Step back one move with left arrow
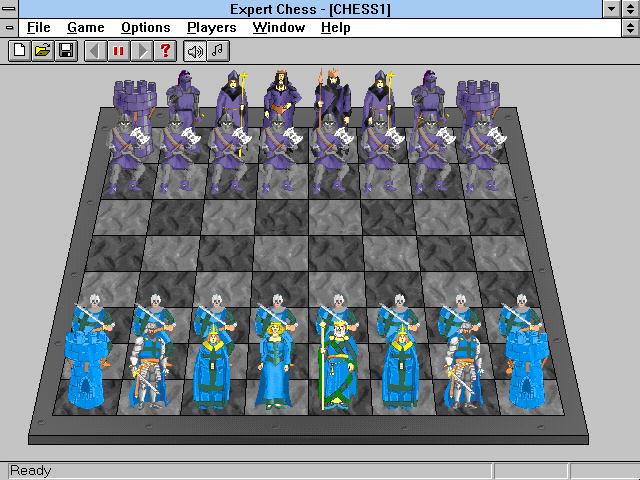The width and height of the screenshot is (640, 480). coord(96,51)
